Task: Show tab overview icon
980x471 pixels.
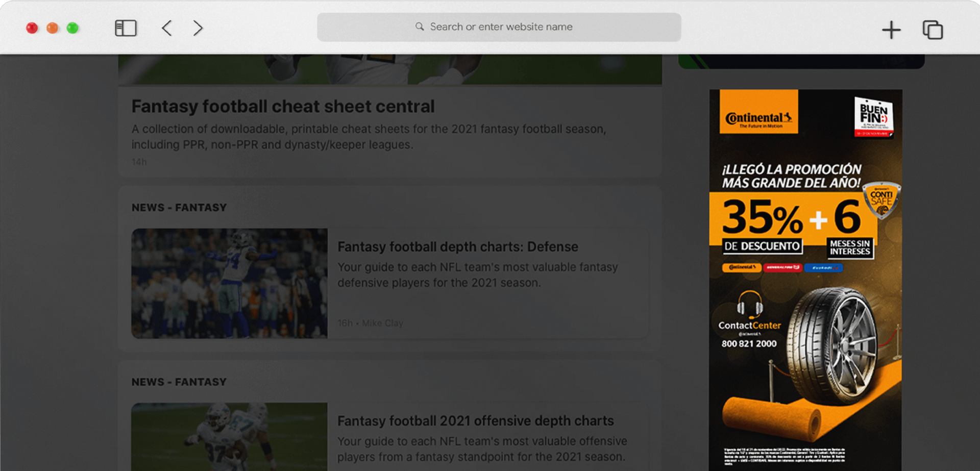Action: point(933,30)
